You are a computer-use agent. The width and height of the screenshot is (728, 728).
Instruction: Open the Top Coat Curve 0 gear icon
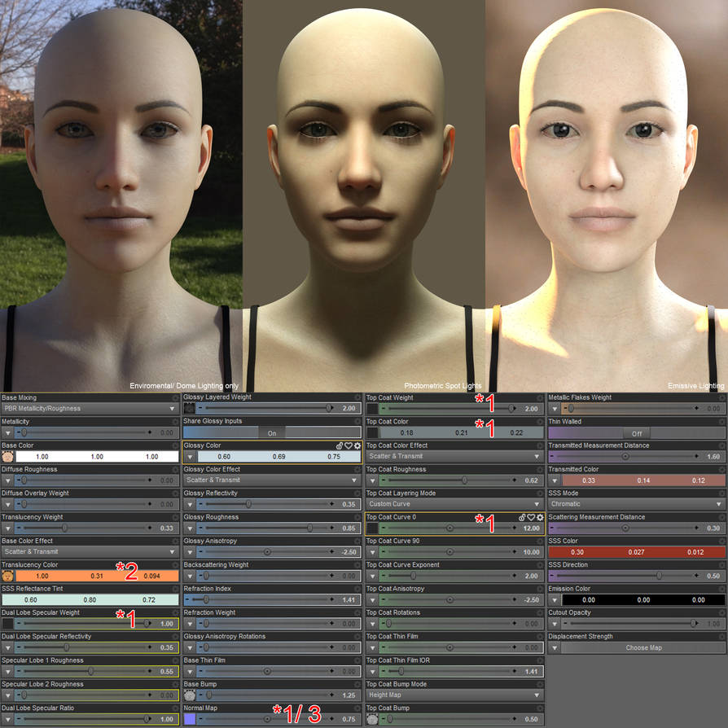click(x=539, y=517)
